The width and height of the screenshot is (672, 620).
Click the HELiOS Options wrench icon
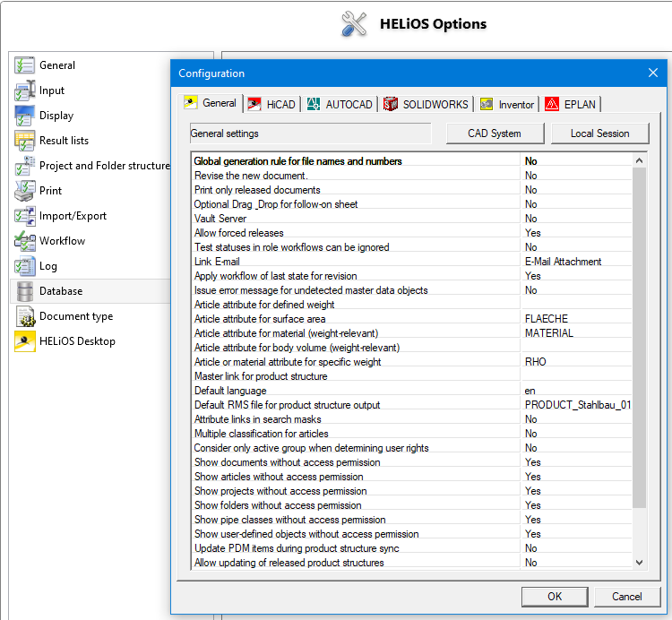point(354,24)
